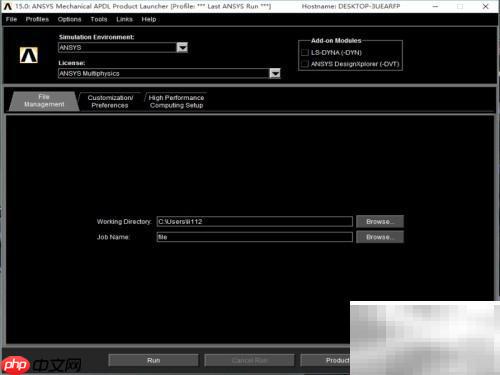Image resolution: width=500 pixels, height=375 pixels.
Task: Minimize the ANSYS launcher window
Action: [435, 6]
